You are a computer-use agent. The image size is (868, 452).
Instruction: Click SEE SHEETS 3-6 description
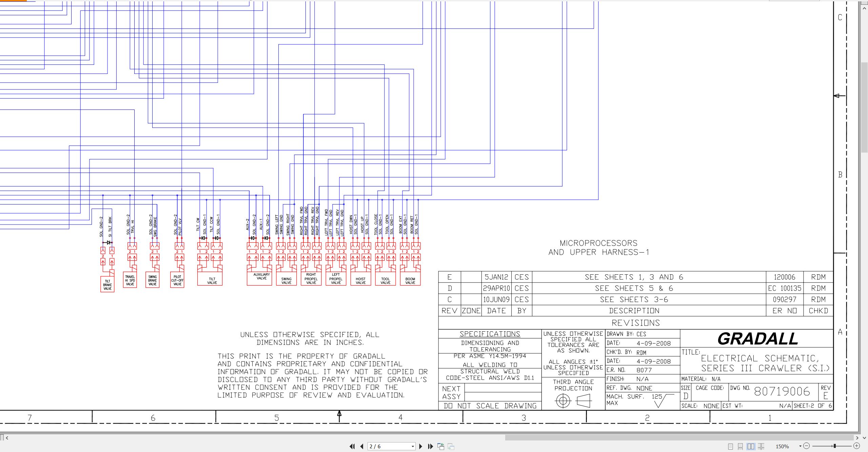click(634, 299)
